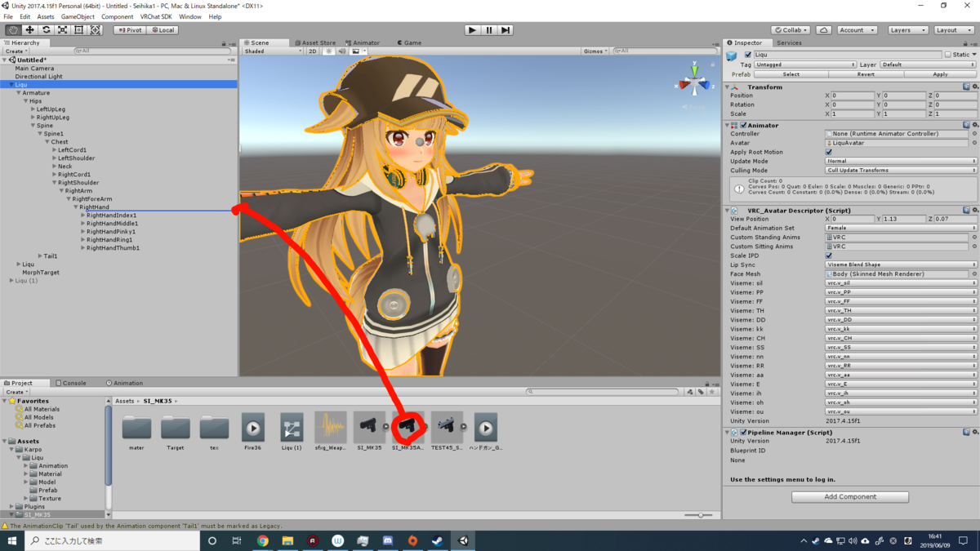Toggle the Static checkbox in Inspector
The width and height of the screenshot is (980, 551).
(x=947, y=55)
